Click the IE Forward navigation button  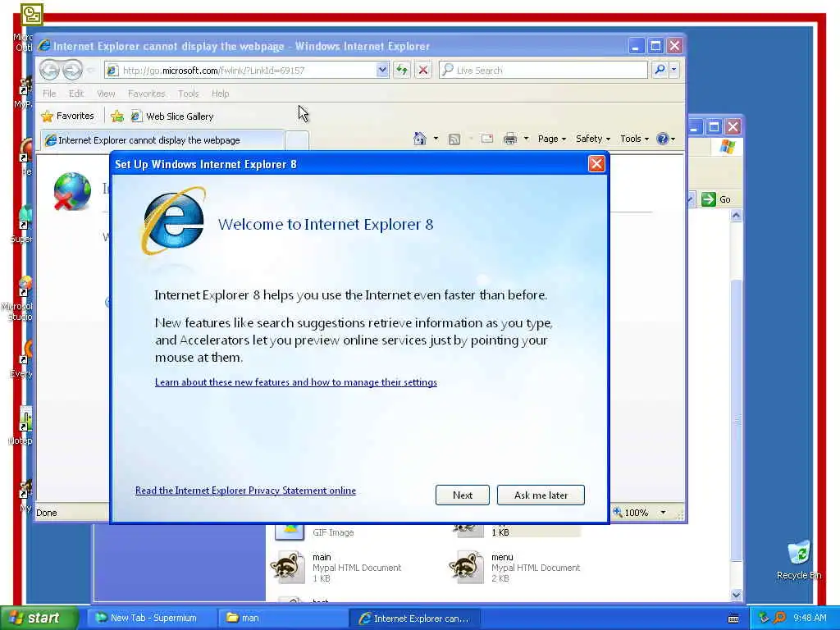pos(72,71)
